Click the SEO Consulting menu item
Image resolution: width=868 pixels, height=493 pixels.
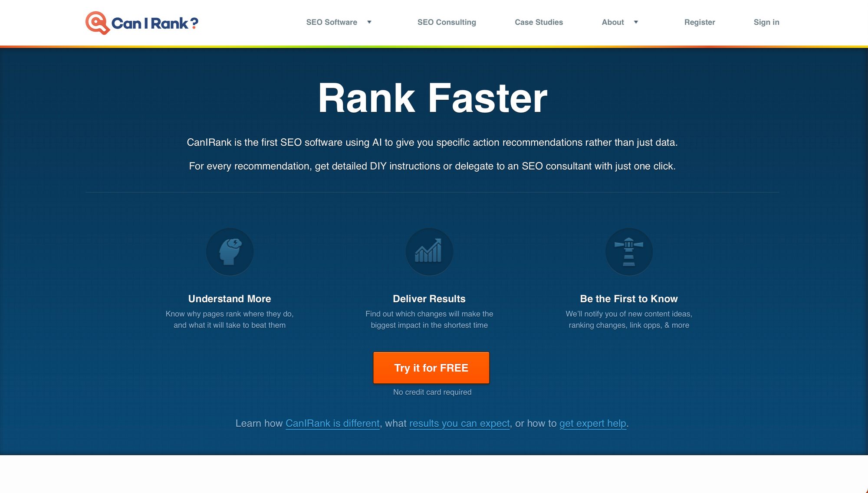pos(447,23)
